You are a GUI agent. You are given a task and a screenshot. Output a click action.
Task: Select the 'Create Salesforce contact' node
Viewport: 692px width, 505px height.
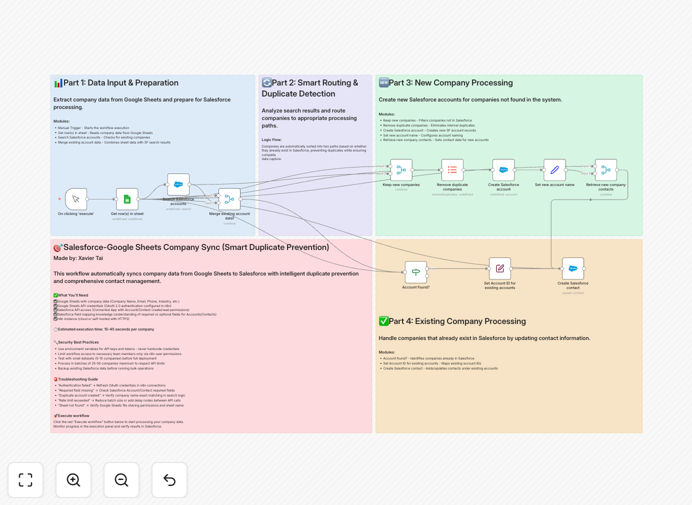coord(573,268)
